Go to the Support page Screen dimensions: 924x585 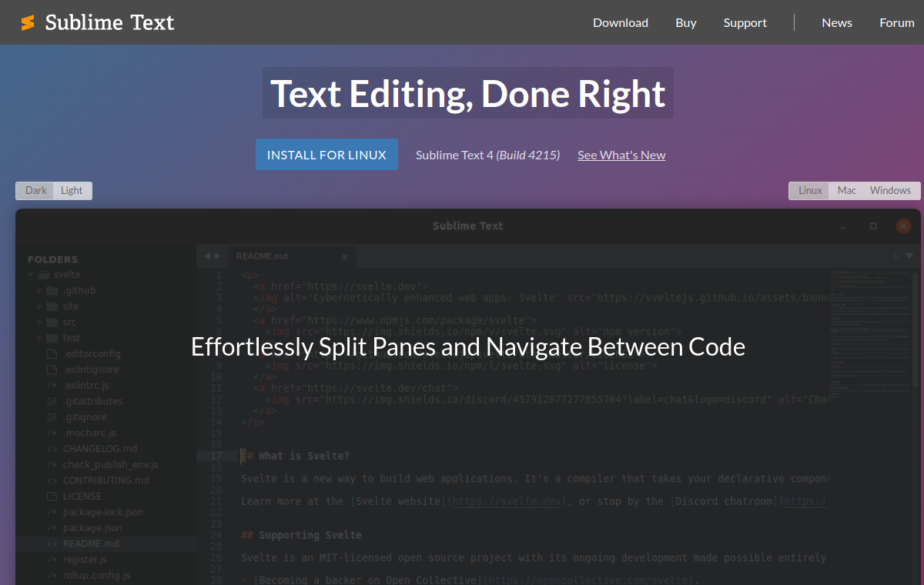(x=745, y=22)
